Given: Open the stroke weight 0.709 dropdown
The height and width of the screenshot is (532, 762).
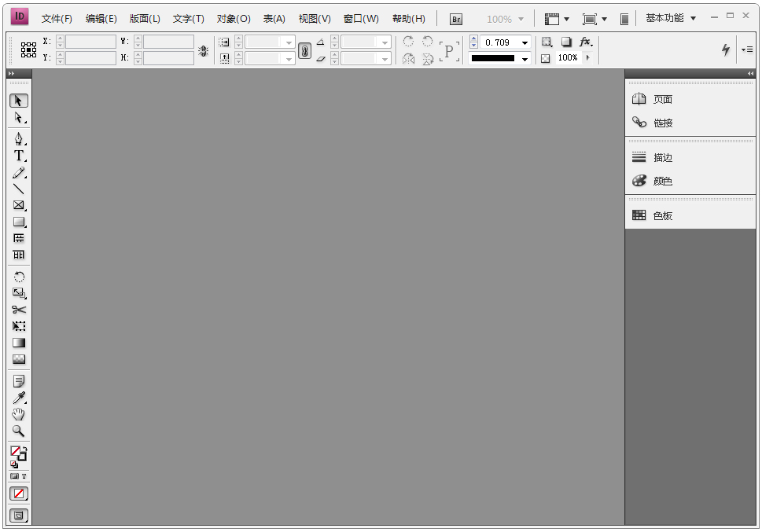Looking at the screenshot, I should (x=525, y=42).
